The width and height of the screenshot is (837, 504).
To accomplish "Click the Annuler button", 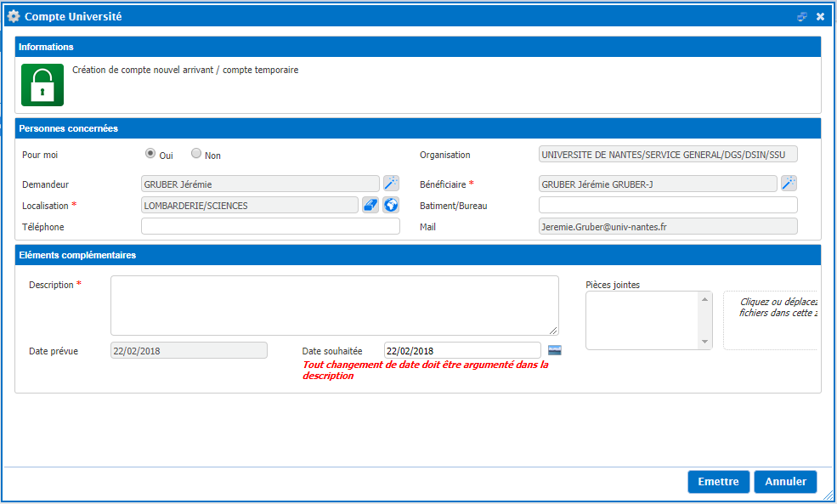I will click(785, 482).
